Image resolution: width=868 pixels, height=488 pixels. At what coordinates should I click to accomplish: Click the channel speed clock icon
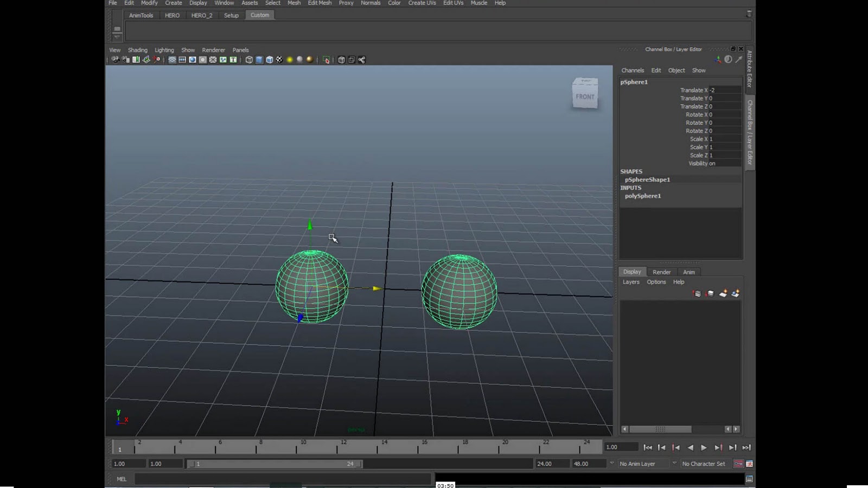728,60
